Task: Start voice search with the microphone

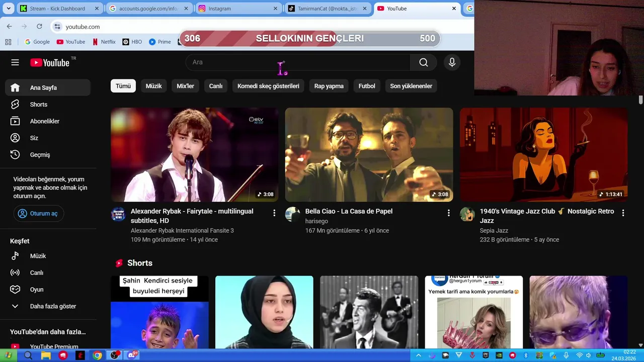Action: pos(452,62)
